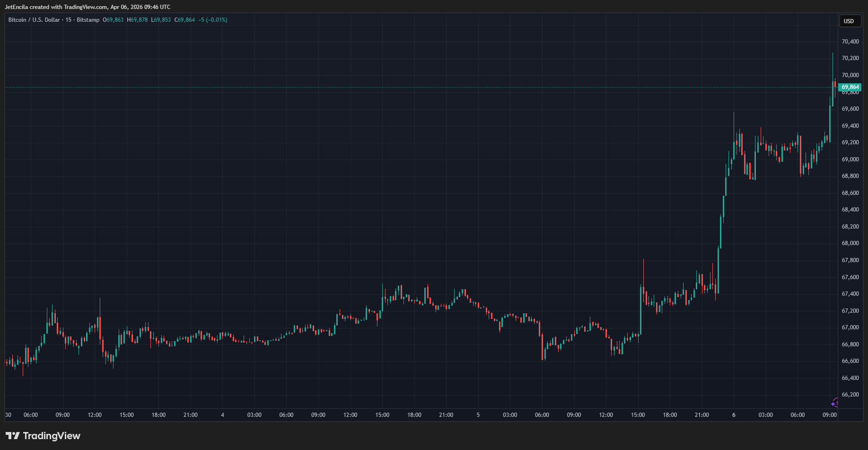
Task: Click the 68,200 price axis label
Action: [850, 227]
